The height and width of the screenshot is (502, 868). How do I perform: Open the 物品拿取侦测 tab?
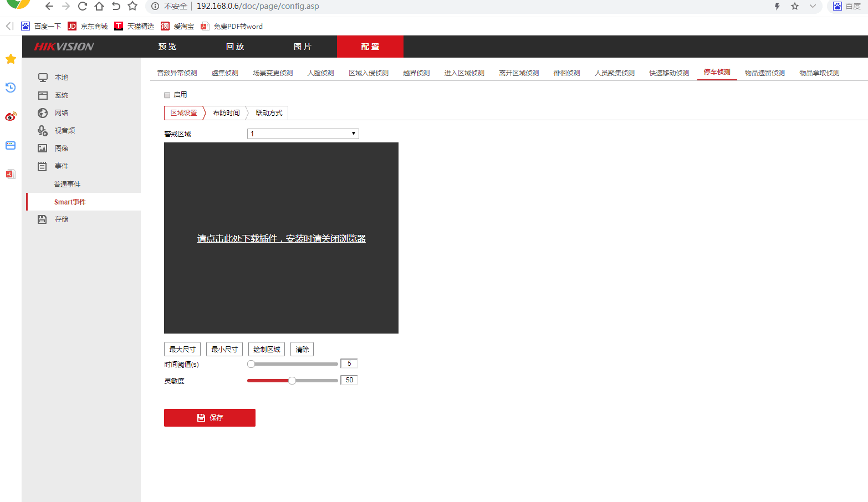point(820,73)
